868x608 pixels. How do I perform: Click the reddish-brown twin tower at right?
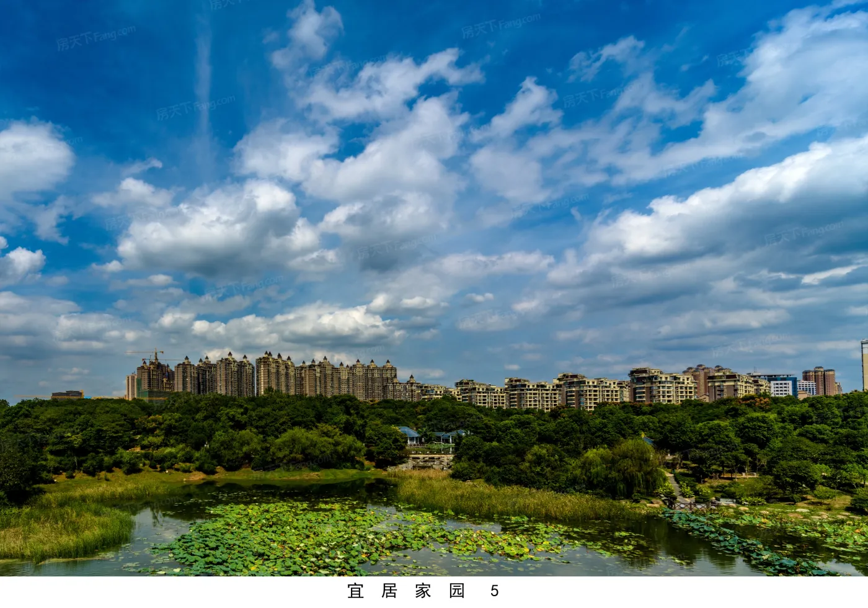click(820, 380)
